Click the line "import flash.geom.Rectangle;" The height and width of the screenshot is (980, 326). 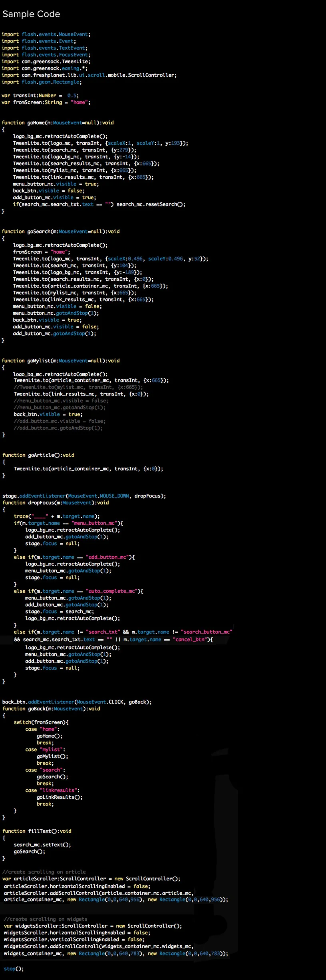(x=42, y=82)
